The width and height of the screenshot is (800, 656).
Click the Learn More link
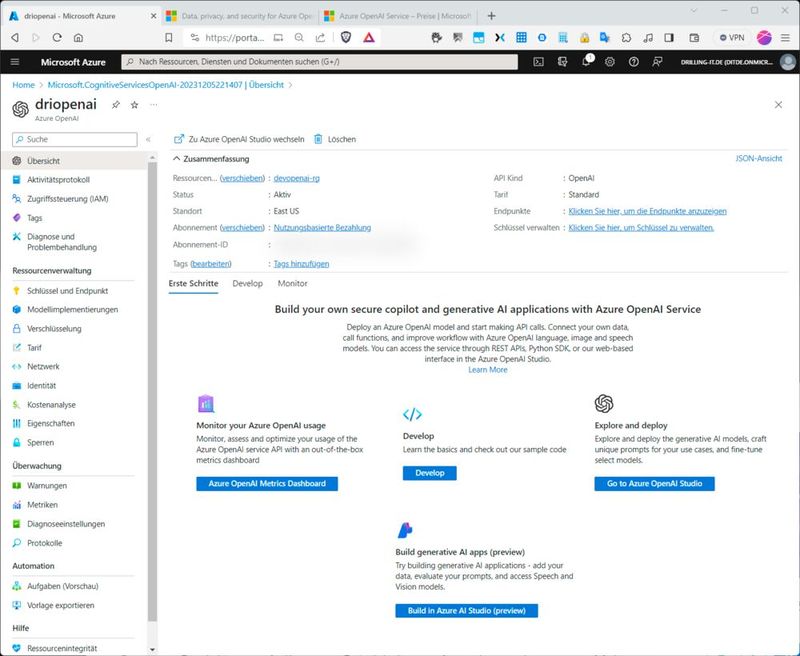tap(488, 370)
